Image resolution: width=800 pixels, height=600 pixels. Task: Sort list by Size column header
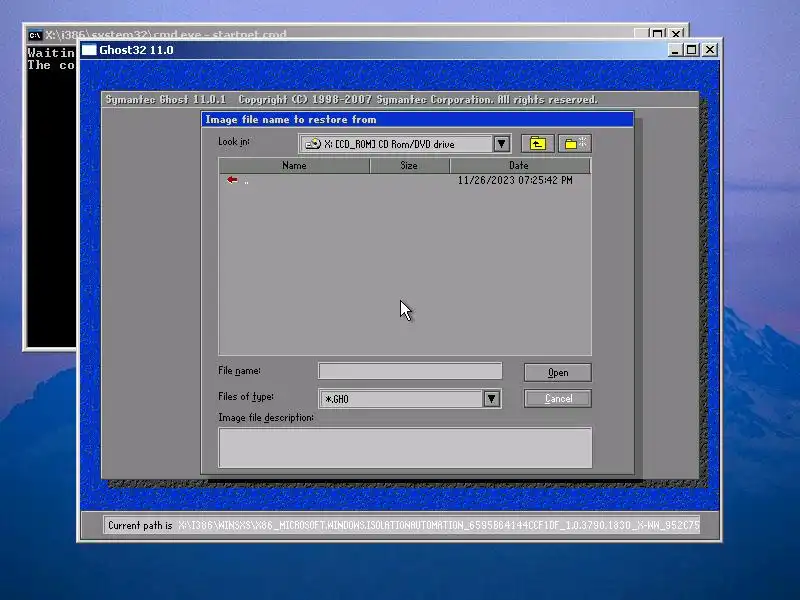pos(409,165)
